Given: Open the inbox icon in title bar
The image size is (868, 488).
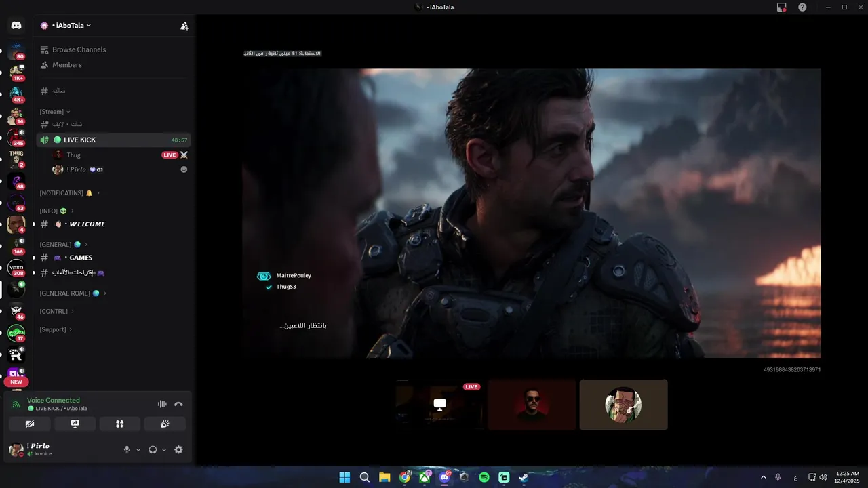Looking at the screenshot, I should pos(782,7).
